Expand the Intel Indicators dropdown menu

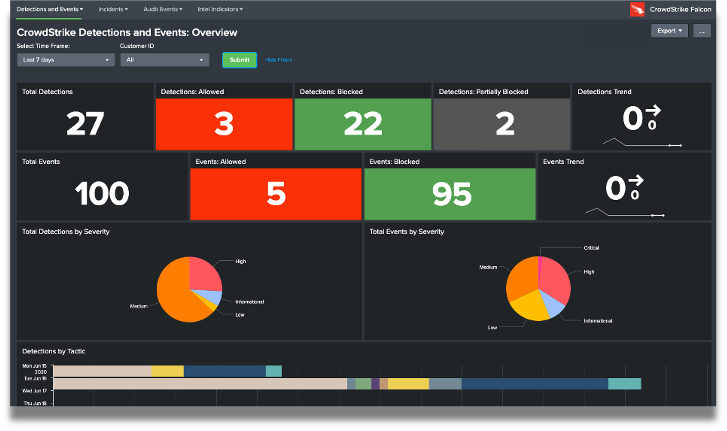coord(221,9)
